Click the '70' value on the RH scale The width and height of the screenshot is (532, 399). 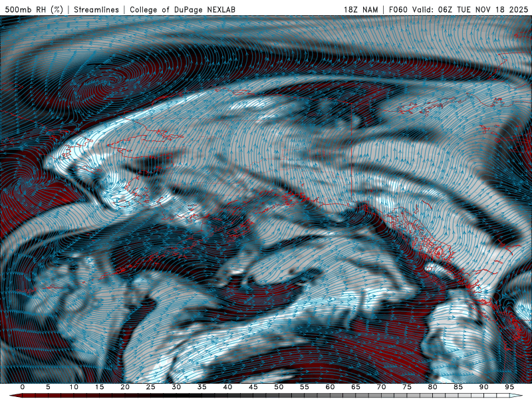point(381,387)
